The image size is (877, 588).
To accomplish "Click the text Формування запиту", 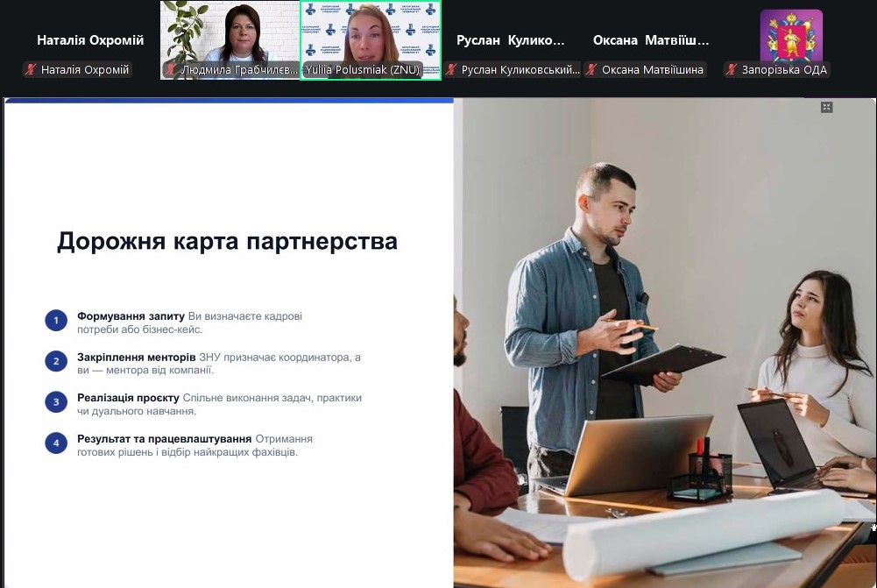I will (x=131, y=316).
